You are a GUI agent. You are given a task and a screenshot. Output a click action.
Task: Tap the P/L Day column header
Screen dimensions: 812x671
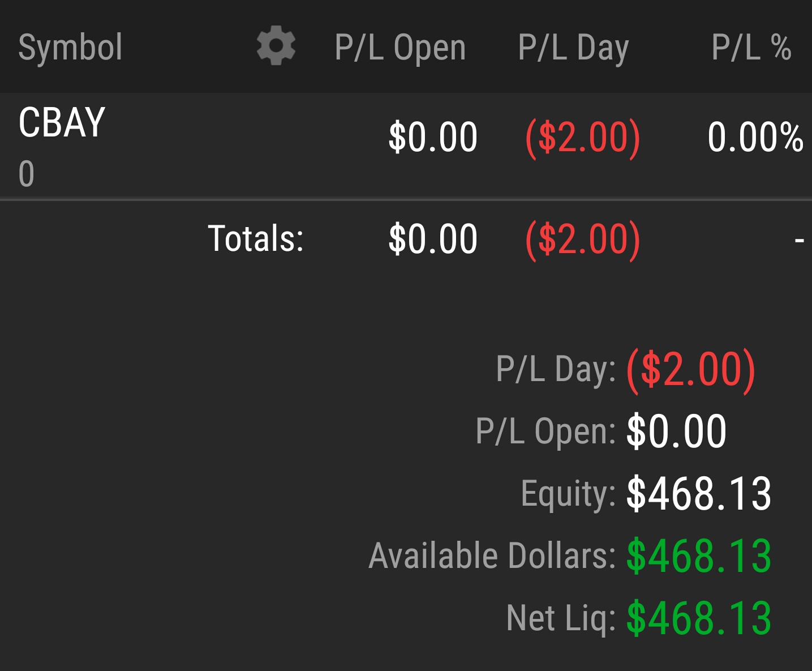(x=573, y=47)
